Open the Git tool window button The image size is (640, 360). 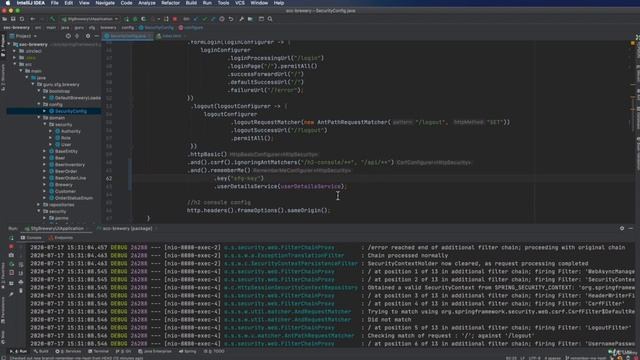[x=123, y=351]
